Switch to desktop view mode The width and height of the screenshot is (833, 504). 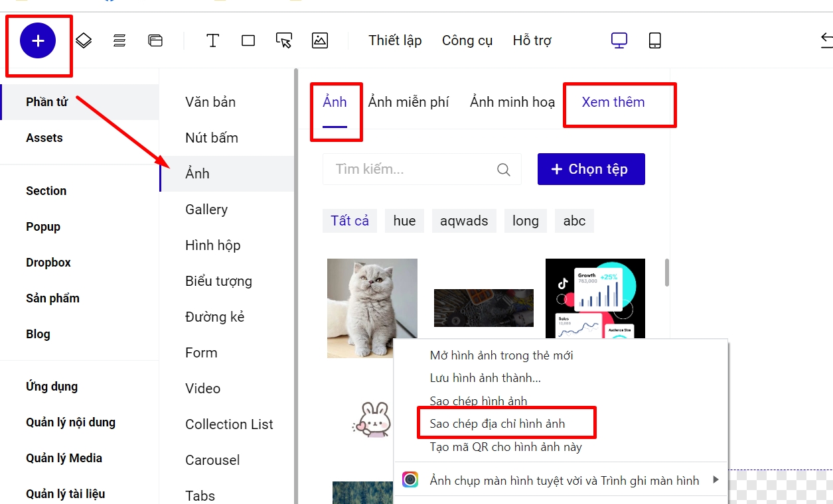[619, 41]
